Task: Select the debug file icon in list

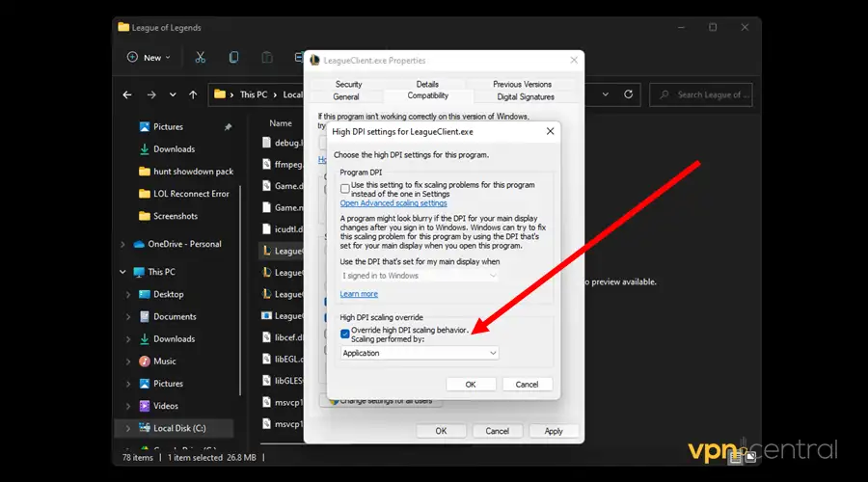Action: point(266,143)
